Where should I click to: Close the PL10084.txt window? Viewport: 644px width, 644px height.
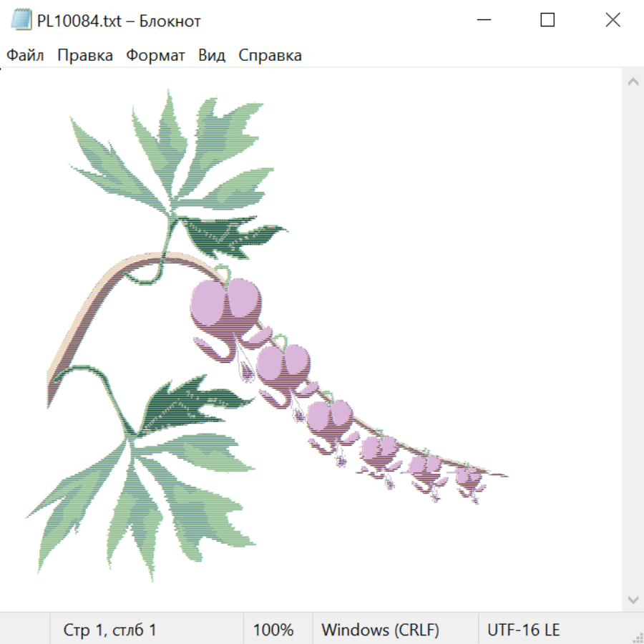[x=613, y=20]
